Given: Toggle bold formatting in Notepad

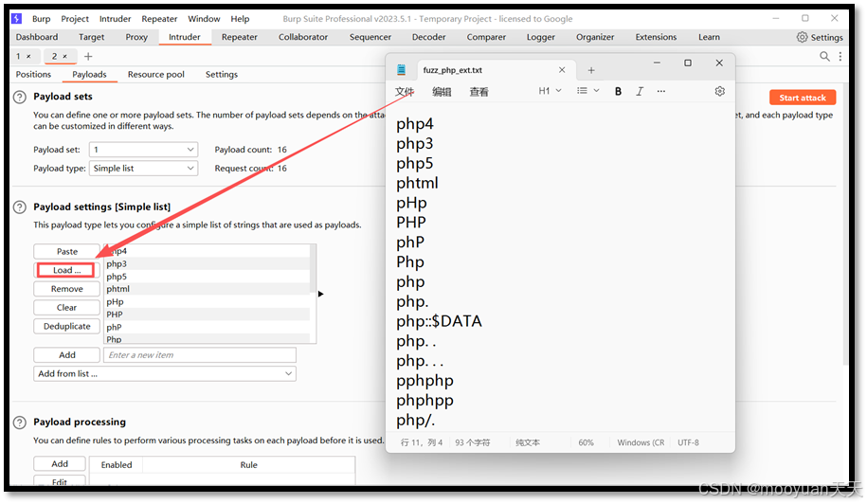Looking at the screenshot, I should pos(618,91).
